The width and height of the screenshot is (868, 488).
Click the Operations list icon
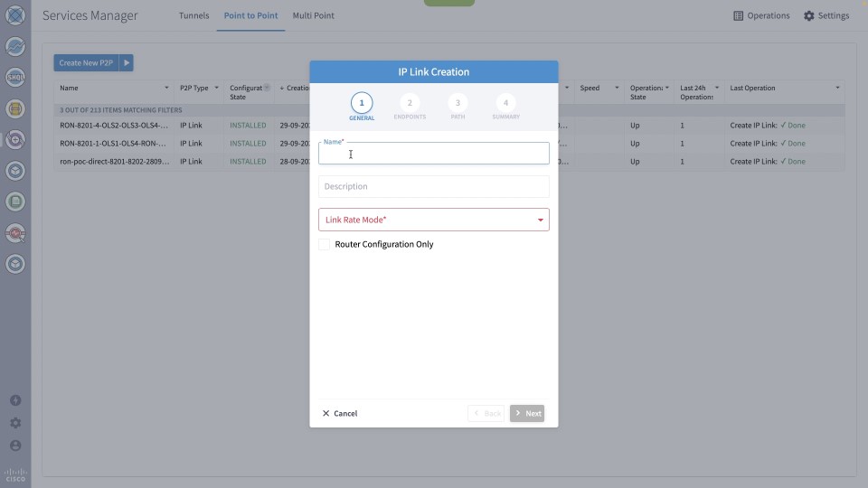coord(739,15)
